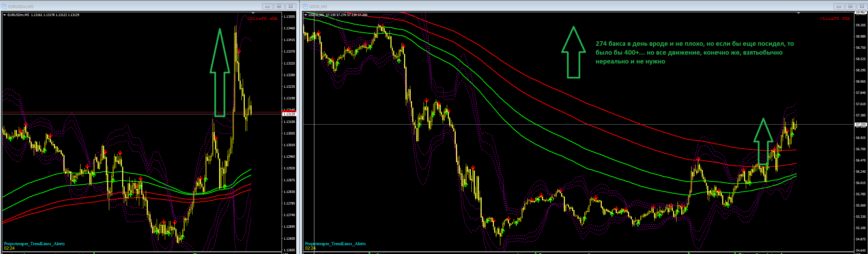This screenshot has height=254, width=868.
Task: Click the EURUSDm chart window icon
Action: 4,6
